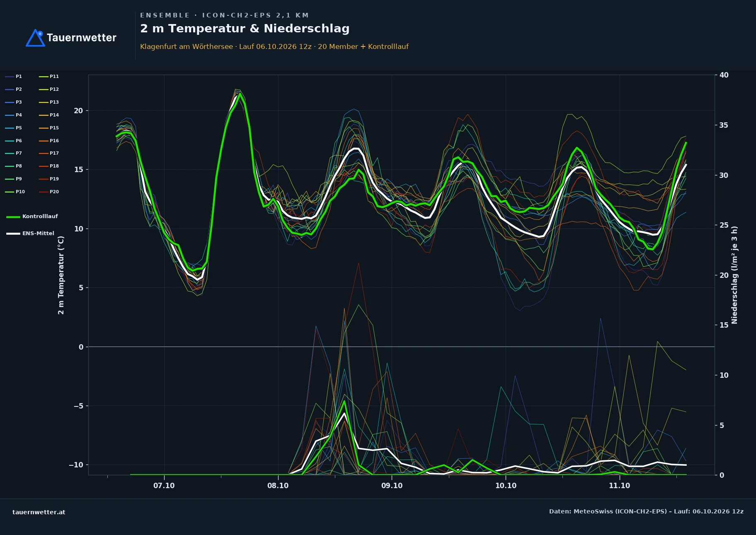Click the MeteoSwiss data source credit
756x535 pixels.
click(646, 511)
